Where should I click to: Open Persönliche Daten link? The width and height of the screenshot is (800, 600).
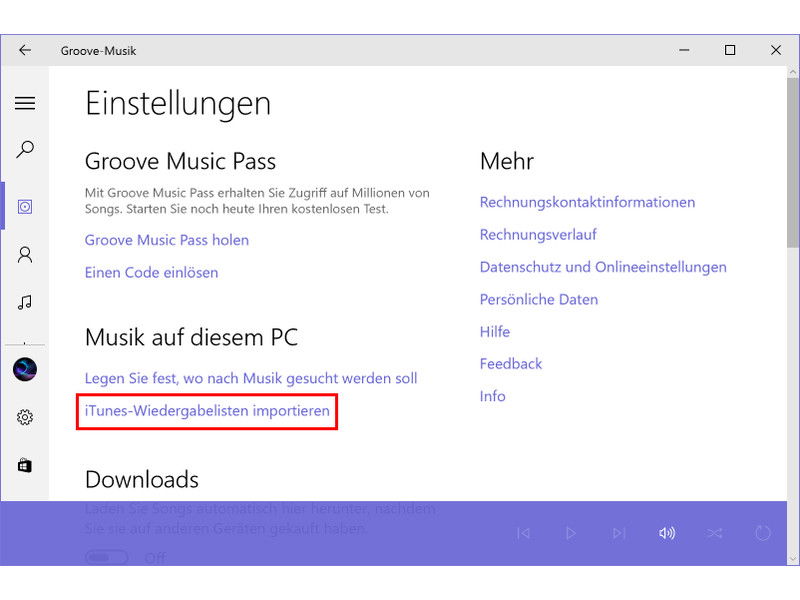pyautogui.click(x=539, y=299)
